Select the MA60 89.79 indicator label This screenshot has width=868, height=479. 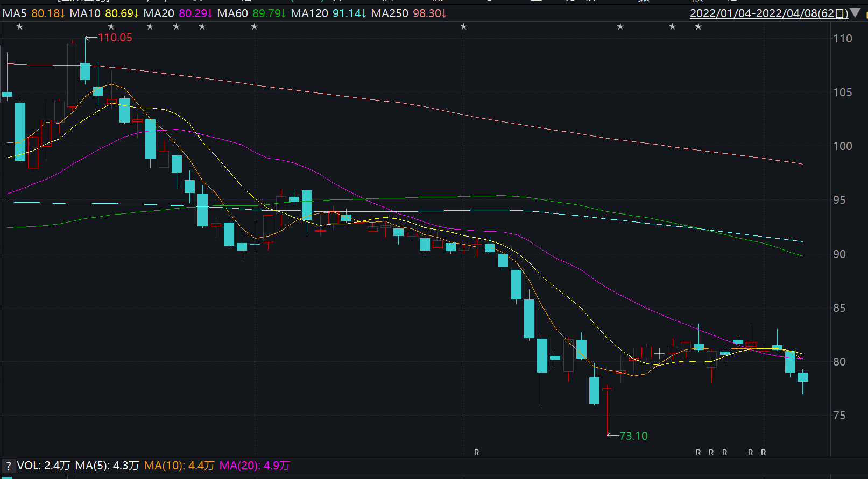click(251, 13)
